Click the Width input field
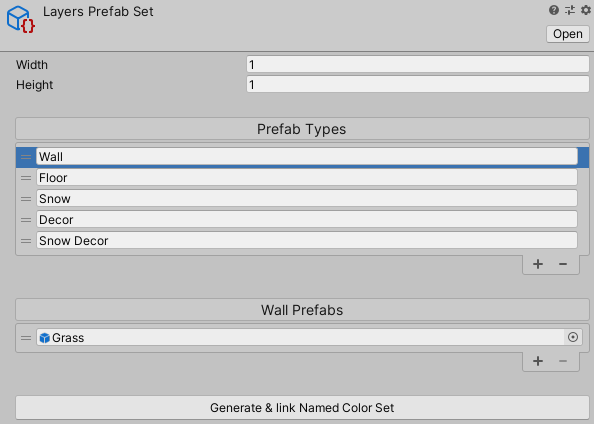This screenshot has width=594, height=424. tap(418, 64)
